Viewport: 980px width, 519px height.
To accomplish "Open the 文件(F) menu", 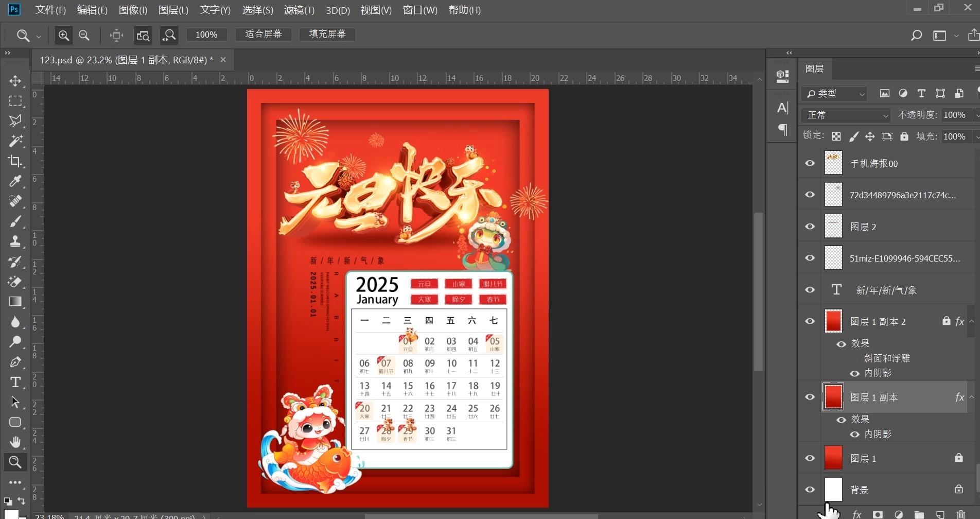I will [x=50, y=10].
